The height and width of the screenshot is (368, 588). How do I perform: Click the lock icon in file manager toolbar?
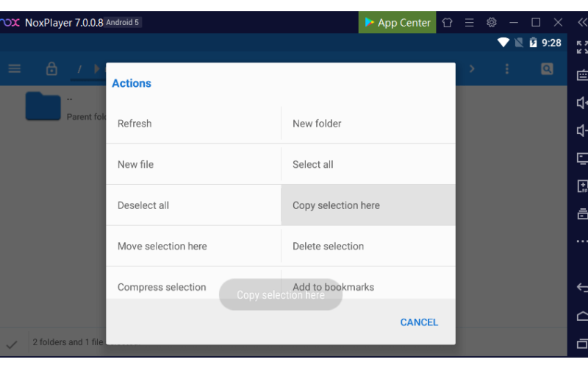[51, 68]
